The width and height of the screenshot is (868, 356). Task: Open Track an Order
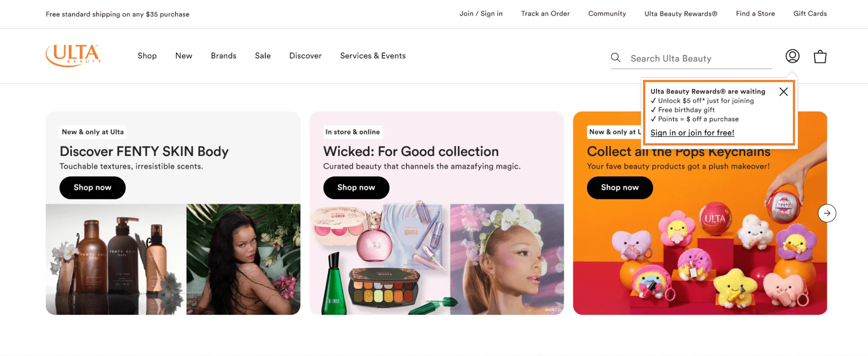coord(545,13)
